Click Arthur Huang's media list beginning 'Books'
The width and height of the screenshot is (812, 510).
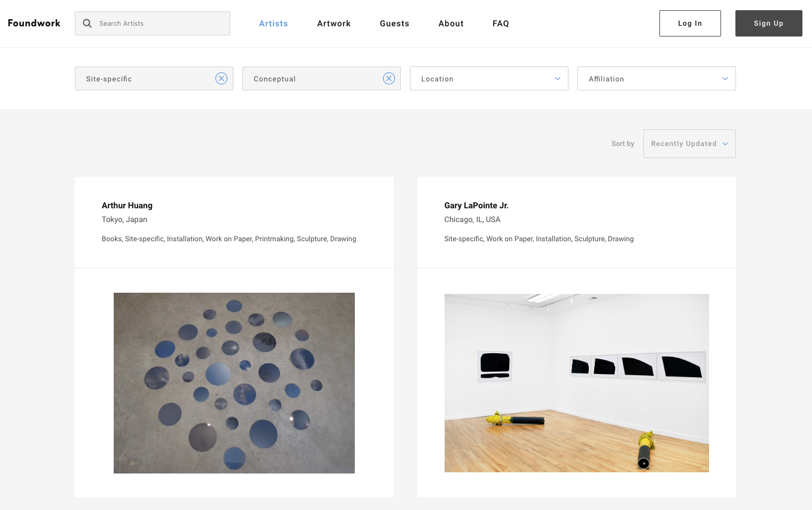(229, 239)
